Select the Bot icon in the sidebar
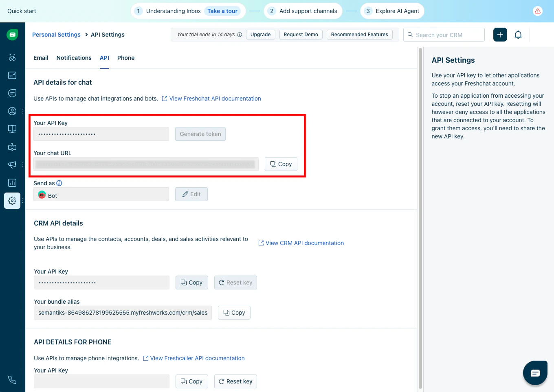 coord(12,147)
